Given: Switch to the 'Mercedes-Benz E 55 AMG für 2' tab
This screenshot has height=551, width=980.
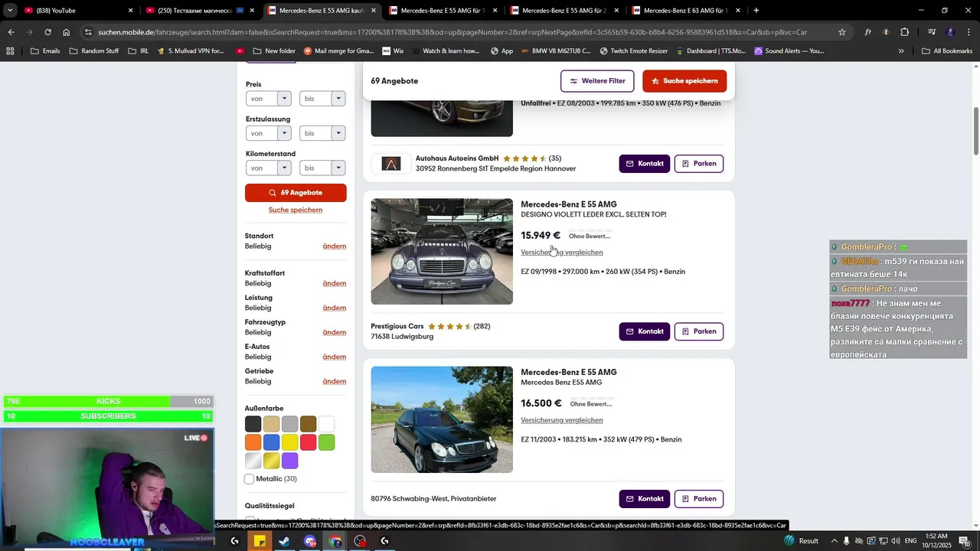Looking at the screenshot, I should (564, 11).
